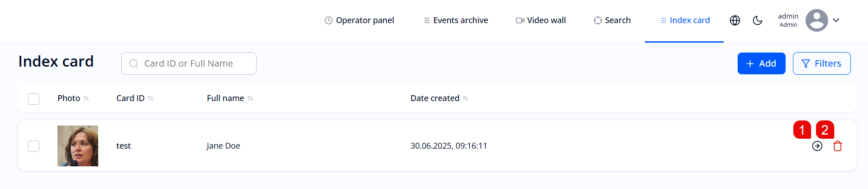Click the globe language icon

[735, 20]
